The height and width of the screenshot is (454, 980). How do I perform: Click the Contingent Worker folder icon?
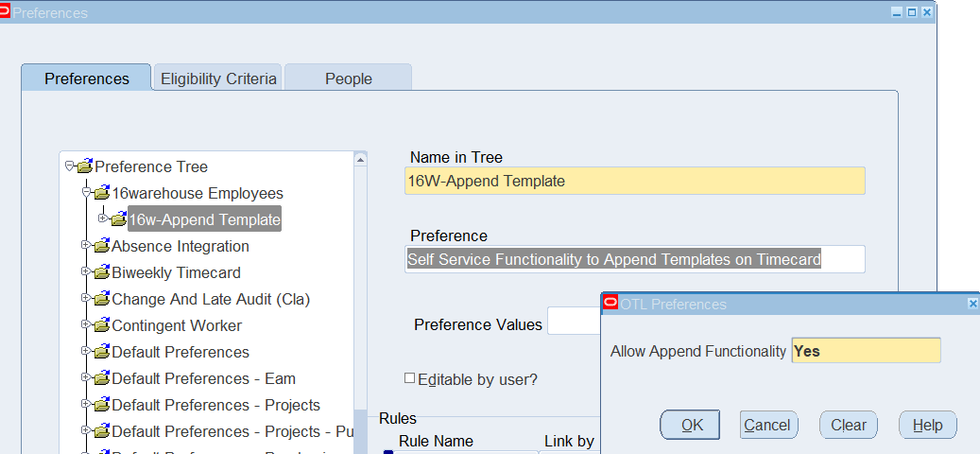click(x=102, y=325)
